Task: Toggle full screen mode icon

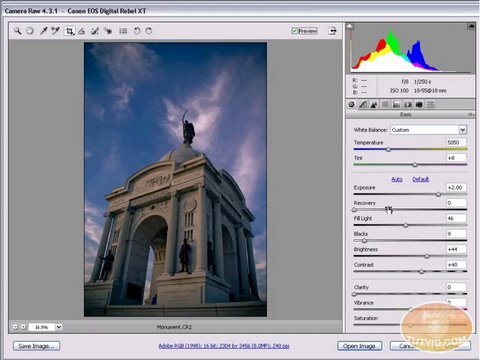Action: 332,31
